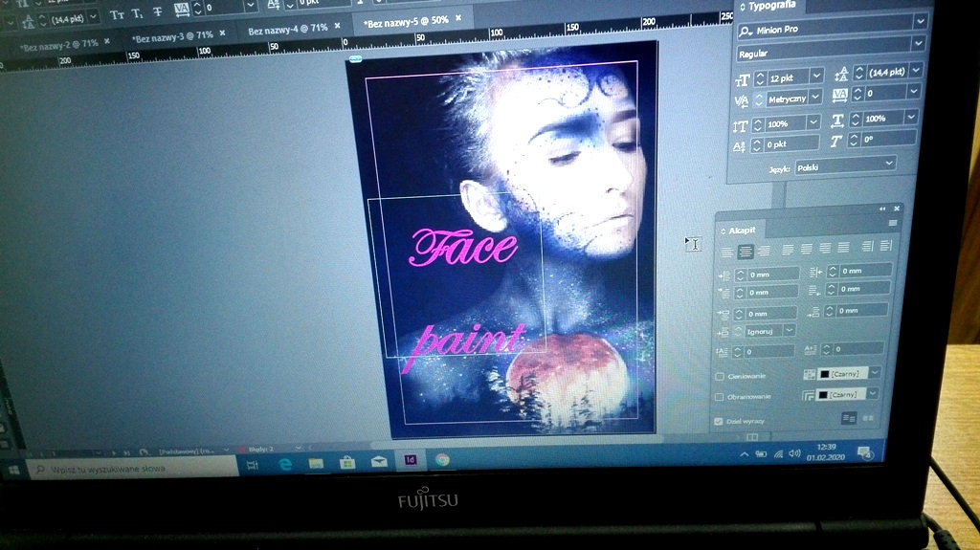Enable the Cieniowanie checkbox
This screenshot has height=550, width=980.
[720, 376]
